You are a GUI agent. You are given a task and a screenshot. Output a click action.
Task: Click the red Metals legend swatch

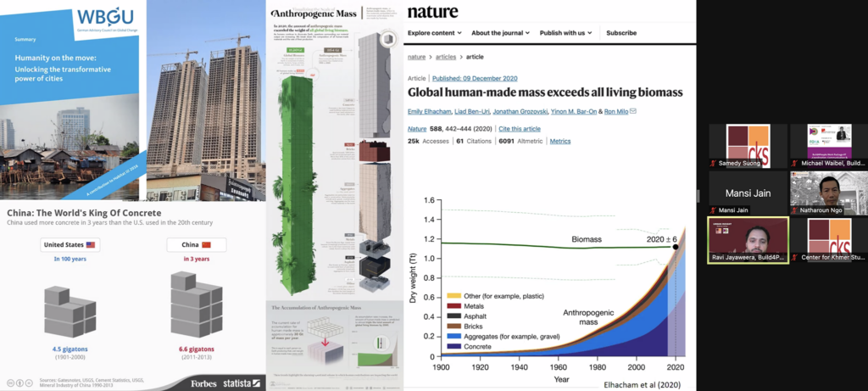tap(454, 305)
